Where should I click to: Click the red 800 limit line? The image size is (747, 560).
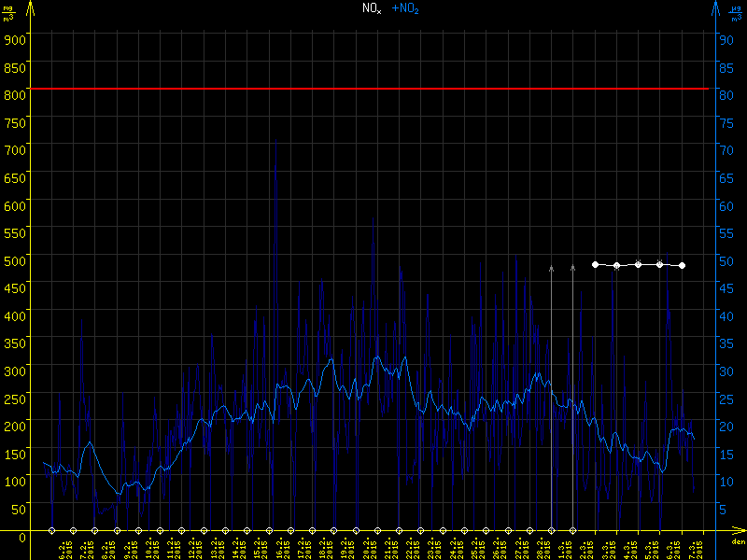373,89
